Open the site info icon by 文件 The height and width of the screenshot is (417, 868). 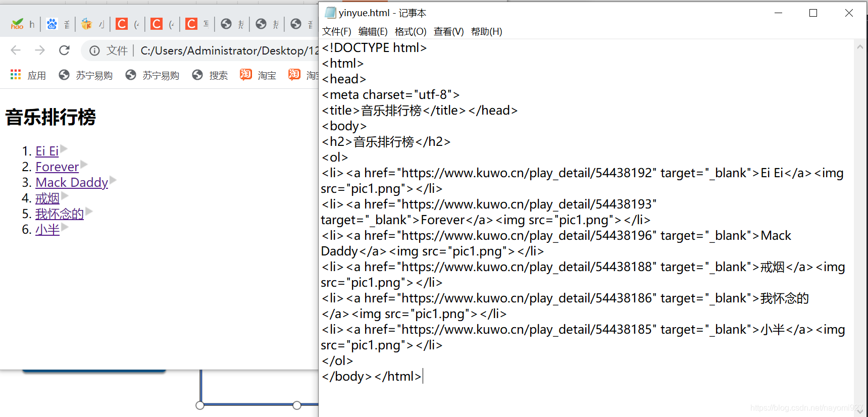tap(94, 50)
